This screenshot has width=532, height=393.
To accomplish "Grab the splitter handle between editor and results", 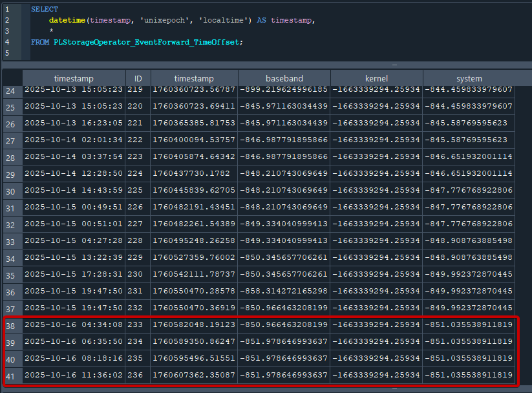I will (394, 65).
